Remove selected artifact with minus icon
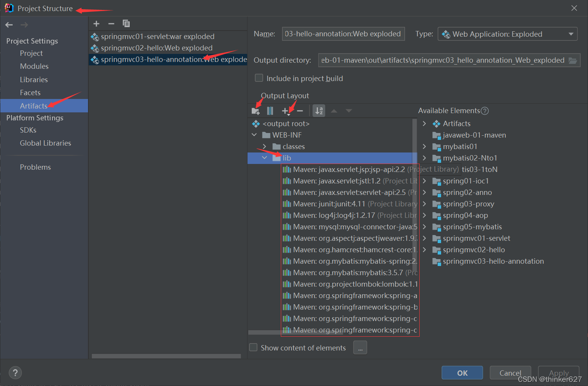 (x=111, y=24)
